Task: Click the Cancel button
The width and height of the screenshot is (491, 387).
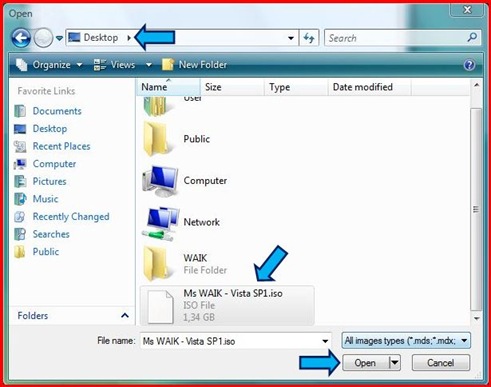Action: [x=441, y=363]
